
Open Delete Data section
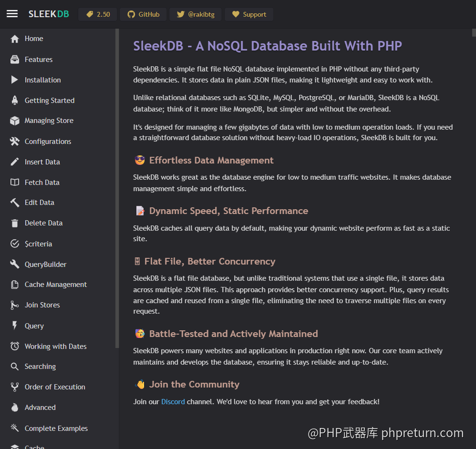coord(44,223)
